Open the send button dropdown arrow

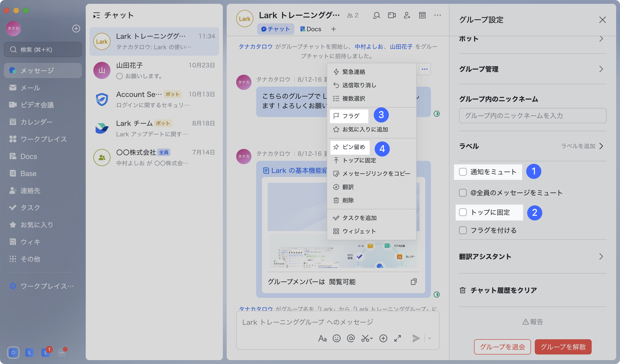(x=430, y=338)
